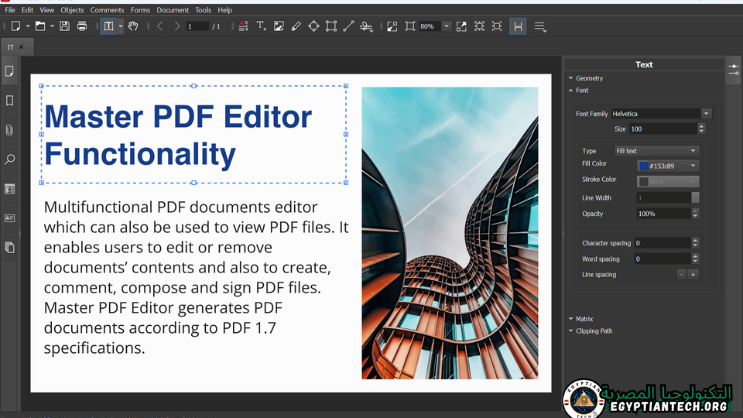Open the Type Fill text dropdown
Viewport: 743px width, 418px height.
(x=656, y=151)
